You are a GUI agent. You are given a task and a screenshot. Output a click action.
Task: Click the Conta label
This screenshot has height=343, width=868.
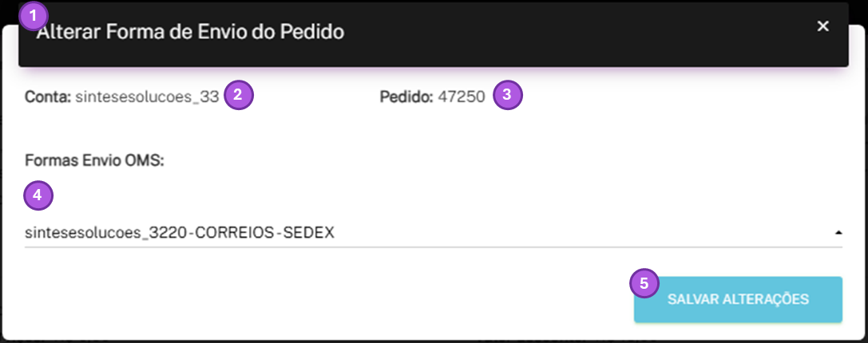click(x=48, y=97)
